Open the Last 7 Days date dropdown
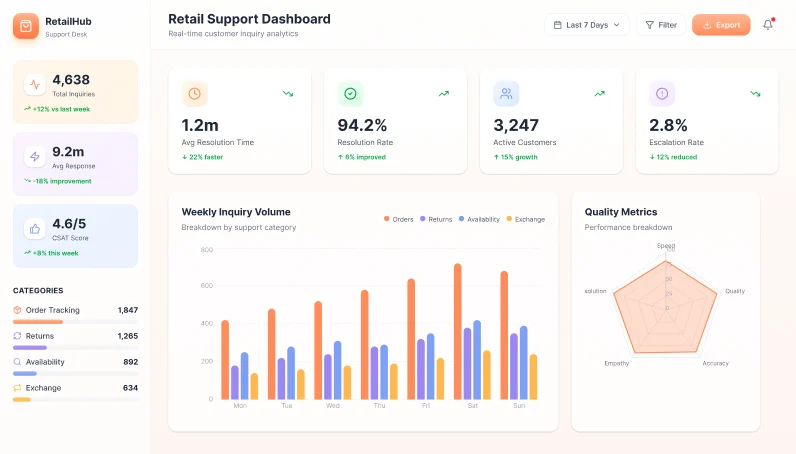This screenshot has height=454, width=796. pos(587,25)
